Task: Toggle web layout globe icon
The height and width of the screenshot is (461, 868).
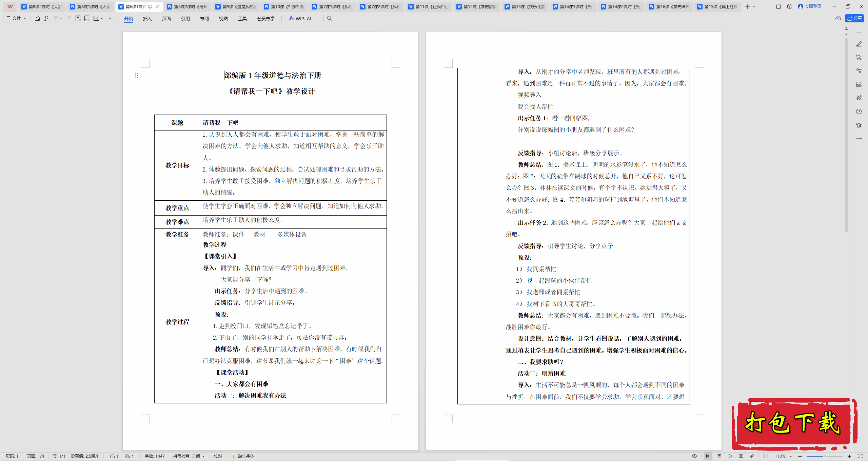Action: pos(741,456)
